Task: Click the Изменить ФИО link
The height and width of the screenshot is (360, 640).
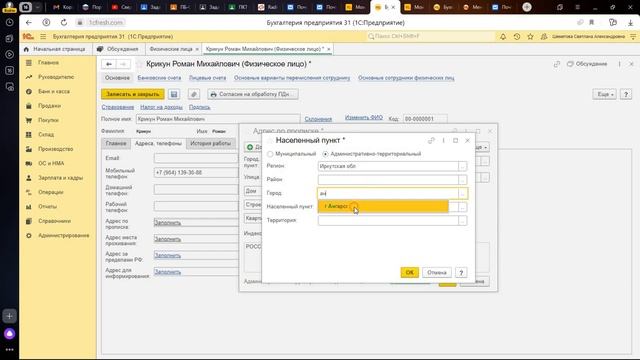Action: (364, 118)
